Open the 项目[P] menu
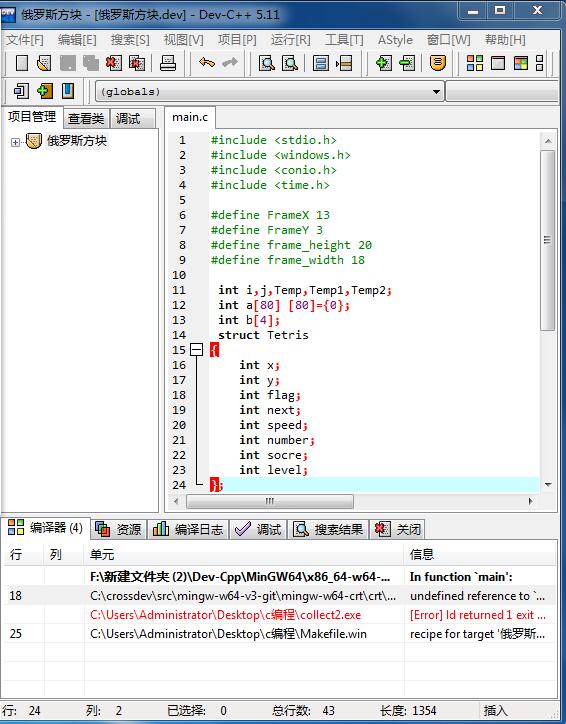This screenshot has width=566, height=724. tap(237, 40)
